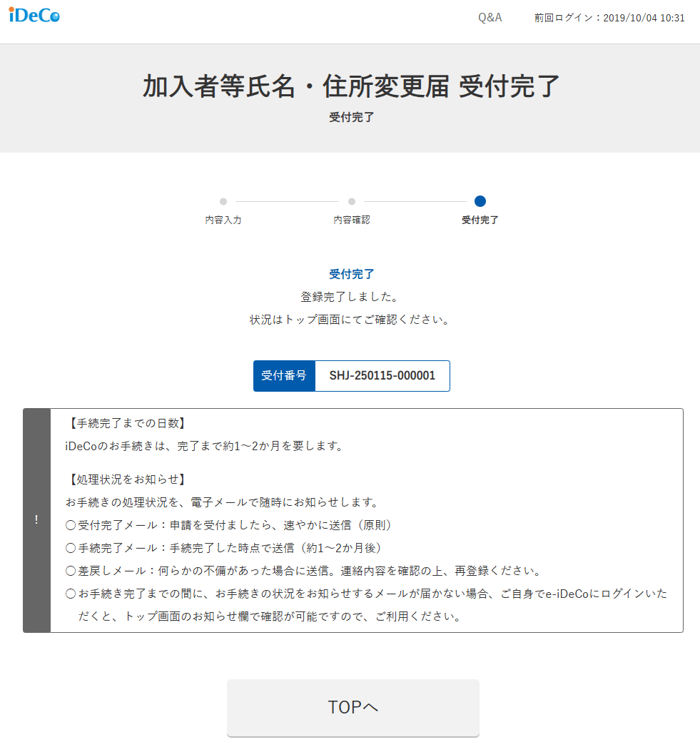
Task: Click the page title 加入者等氏名・住所変更届 受付完了
Action: coord(351,86)
